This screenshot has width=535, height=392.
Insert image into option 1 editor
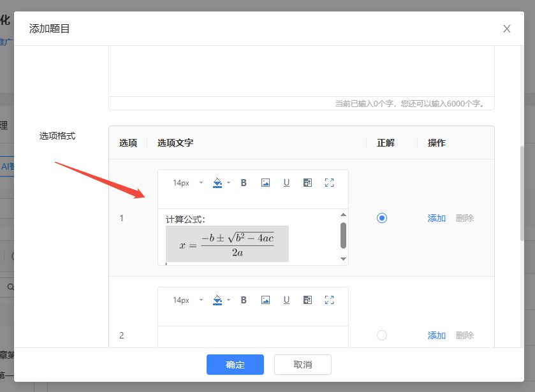pyautogui.click(x=265, y=183)
